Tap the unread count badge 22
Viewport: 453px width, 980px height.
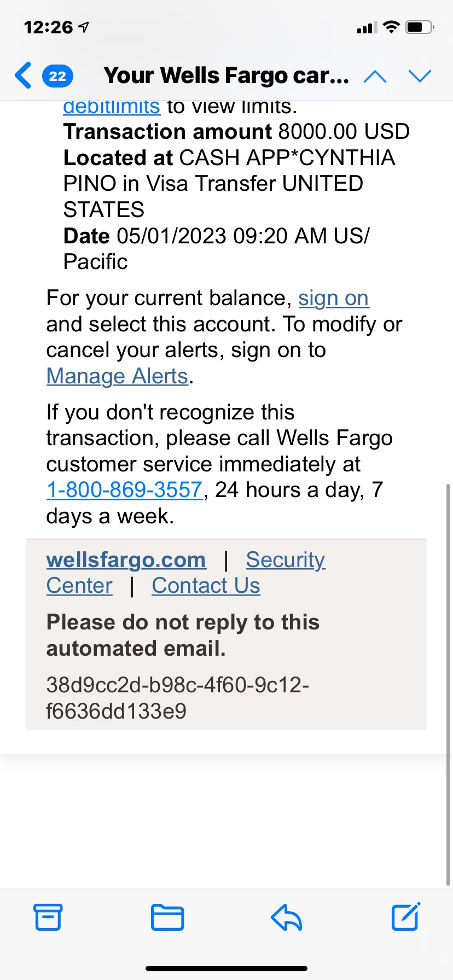(x=57, y=76)
